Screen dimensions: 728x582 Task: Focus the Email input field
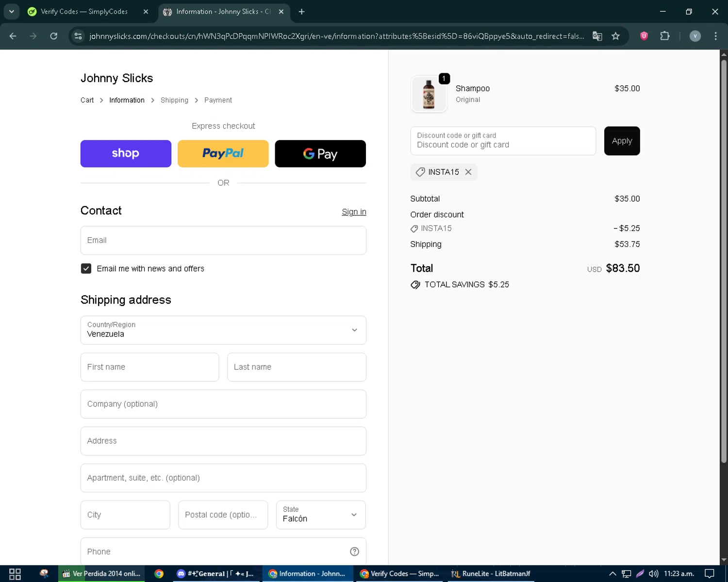[223, 240]
